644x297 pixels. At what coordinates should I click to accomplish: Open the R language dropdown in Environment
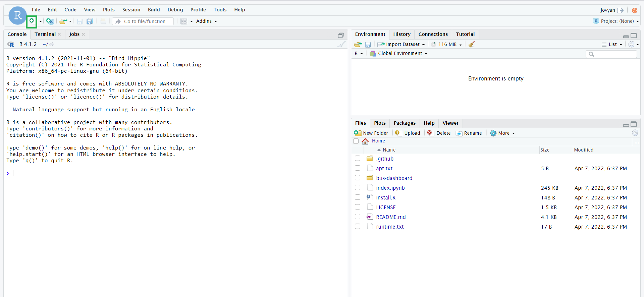point(359,54)
